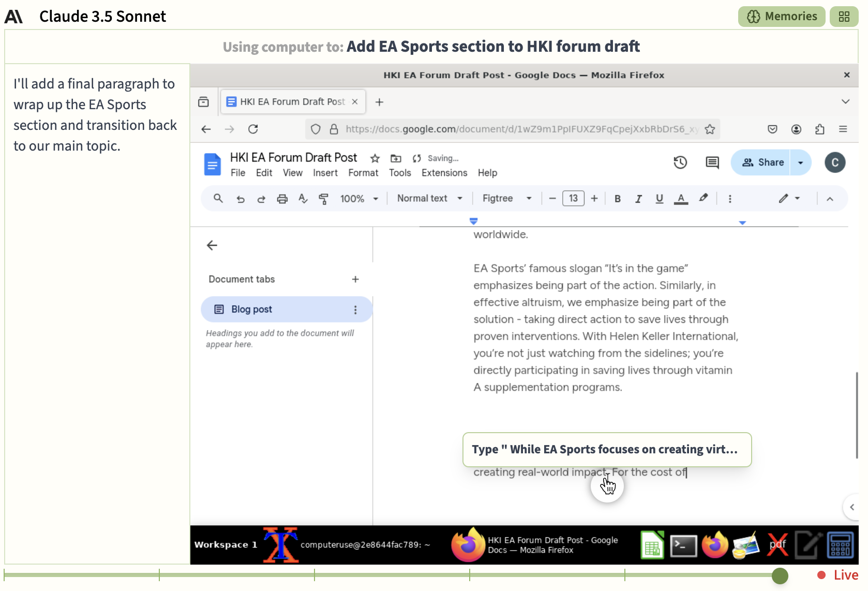Image resolution: width=868 pixels, height=591 pixels.
Task: Open Blog post tab options menu
Action: pos(355,309)
